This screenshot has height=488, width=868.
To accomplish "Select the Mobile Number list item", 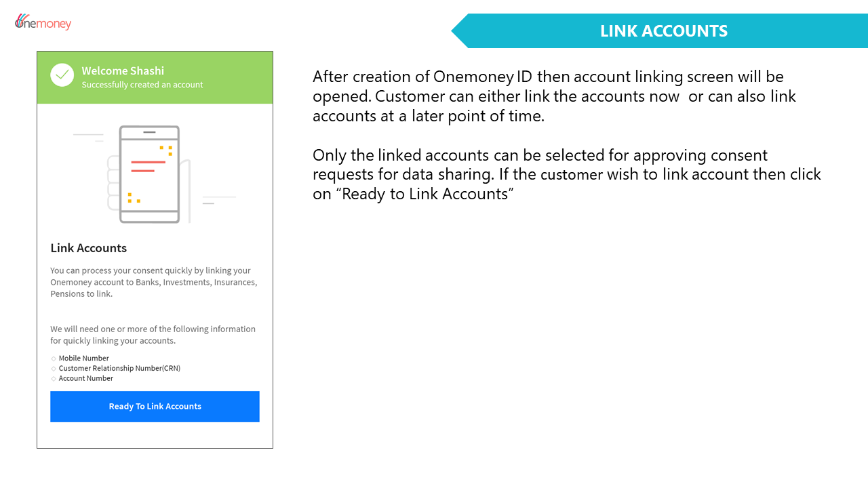I will (83, 359).
